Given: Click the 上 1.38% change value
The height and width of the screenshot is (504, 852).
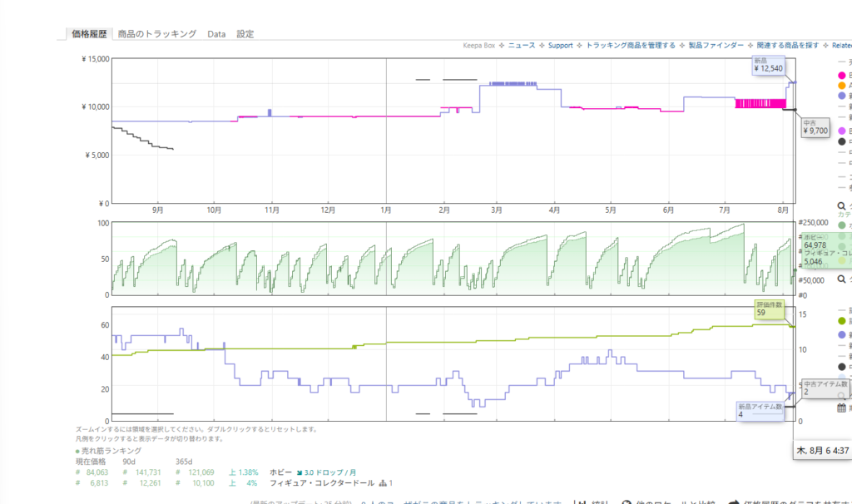Looking at the screenshot, I should (243, 472).
